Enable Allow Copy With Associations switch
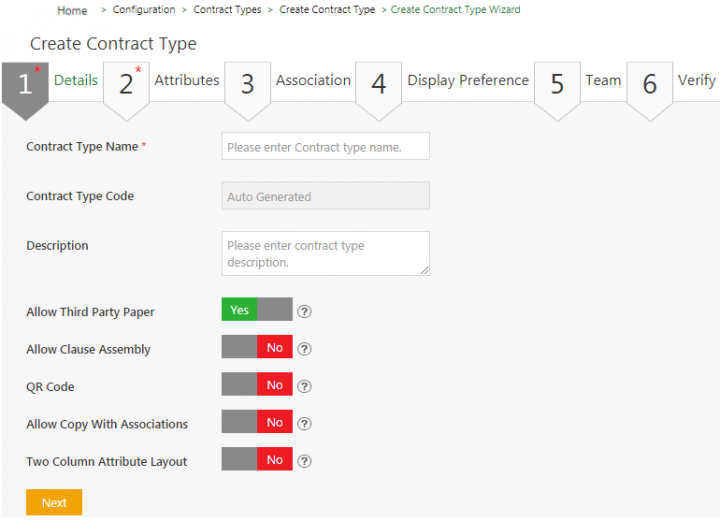 (x=257, y=423)
